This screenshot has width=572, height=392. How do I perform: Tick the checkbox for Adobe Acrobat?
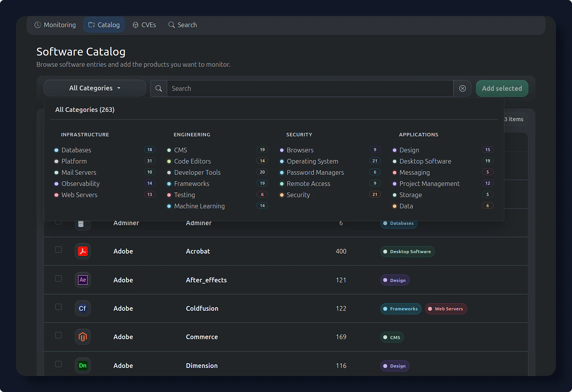coord(58,250)
